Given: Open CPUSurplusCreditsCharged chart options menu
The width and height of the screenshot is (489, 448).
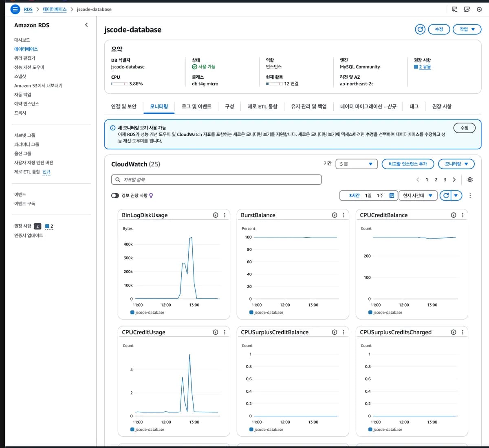Looking at the screenshot, I should tap(463, 332).
